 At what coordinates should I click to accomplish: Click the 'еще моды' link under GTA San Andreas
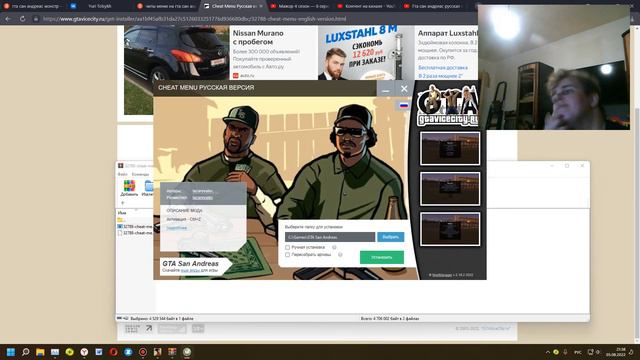[190, 271]
